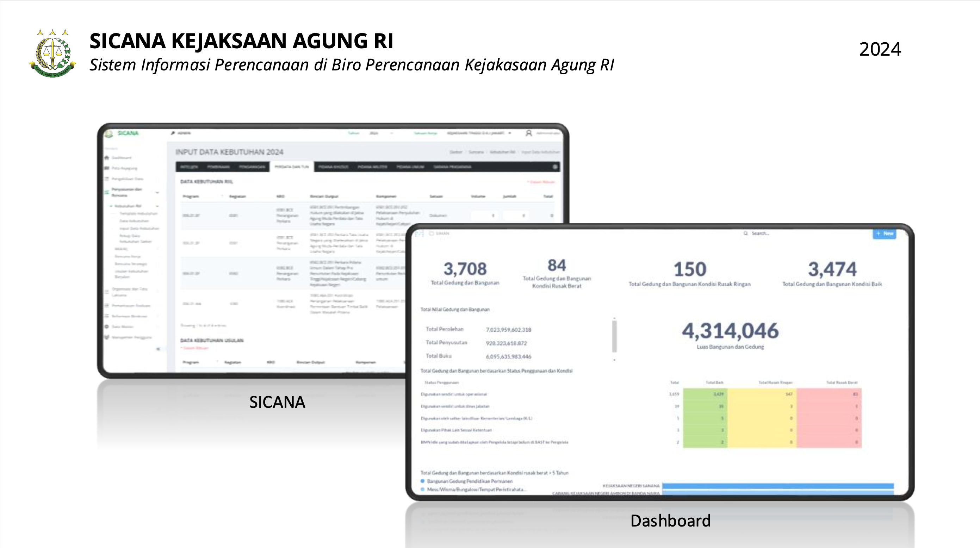Screen dimensions: 980x548
Task: Collapse the Penyusunan dan Rencana sidebar menu
Action: (157, 192)
